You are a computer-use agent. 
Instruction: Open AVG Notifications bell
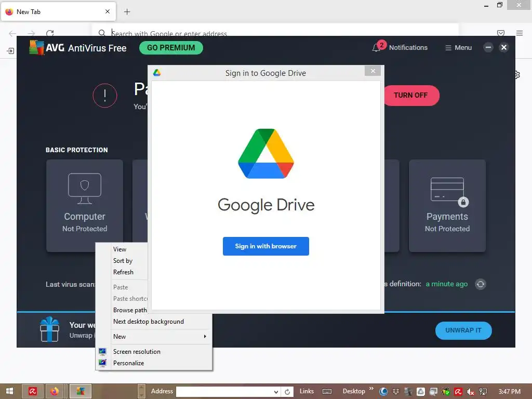(376, 47)
